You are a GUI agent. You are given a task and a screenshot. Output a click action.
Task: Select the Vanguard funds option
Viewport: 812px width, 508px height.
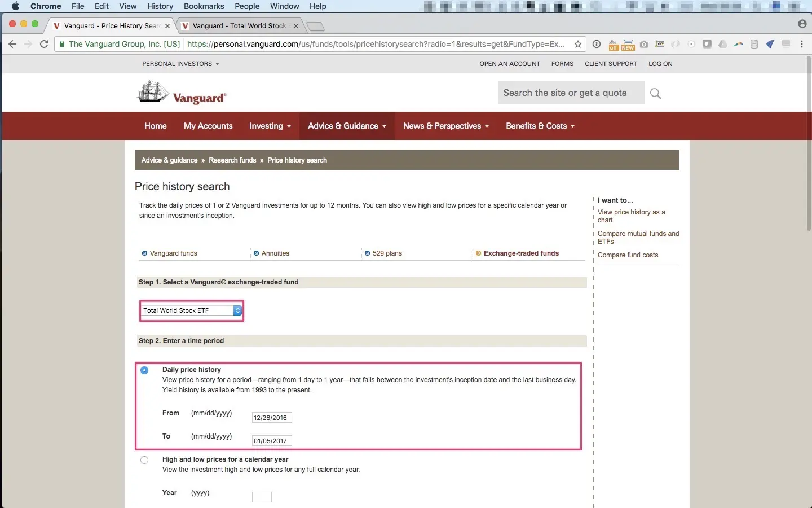coord(169,253)
